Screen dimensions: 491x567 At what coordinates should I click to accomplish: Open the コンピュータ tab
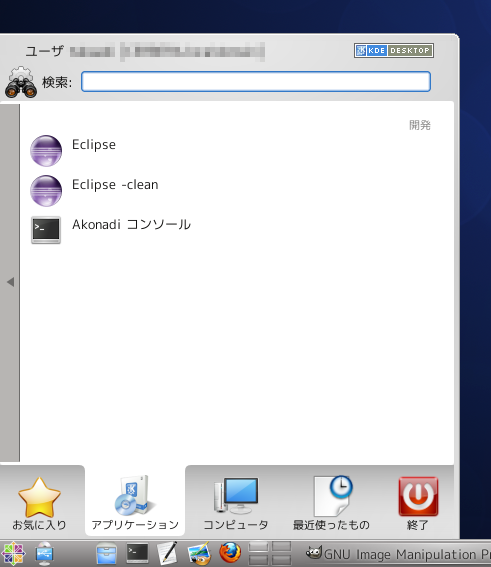[236, 502]
